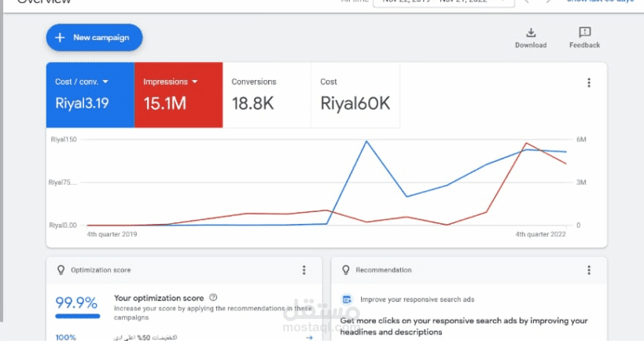Viewport: 644px width, 341px height.
Task: Click the 3M axis label
Action: 581,182
